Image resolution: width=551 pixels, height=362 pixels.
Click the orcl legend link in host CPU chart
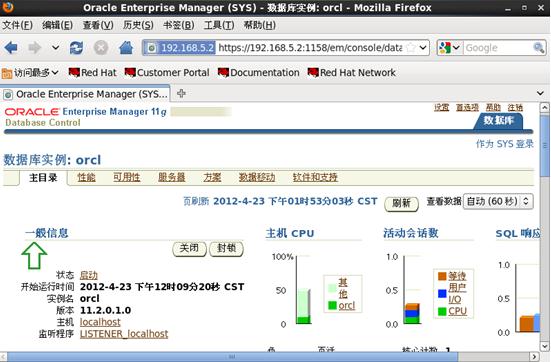click(346, 306)
